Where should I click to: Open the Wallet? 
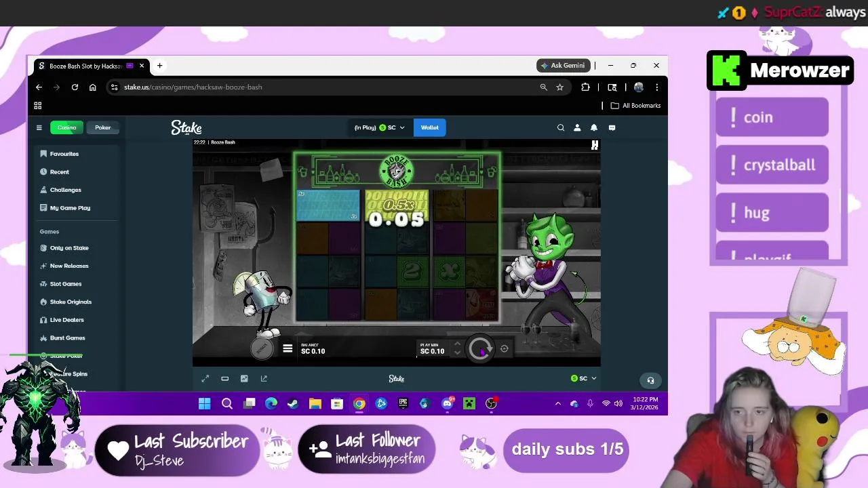click(x=430, y=127)
